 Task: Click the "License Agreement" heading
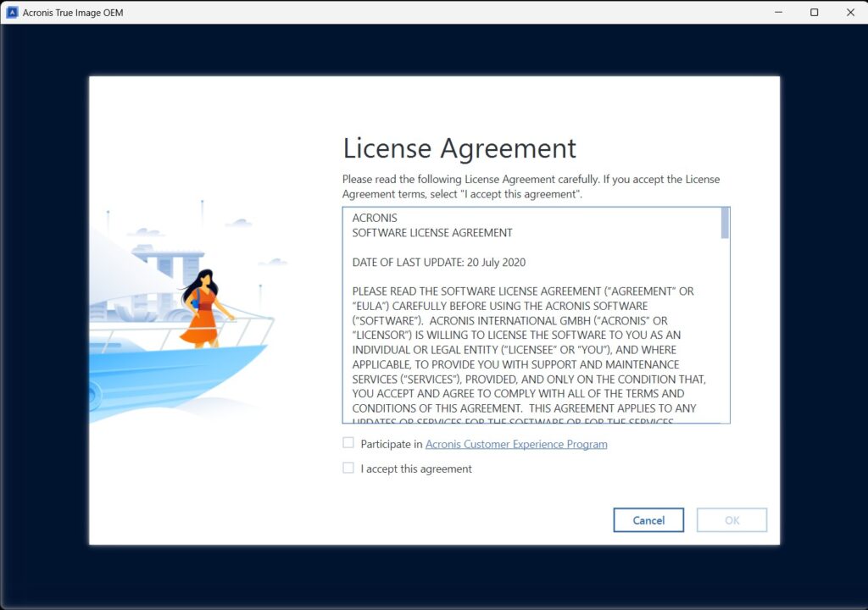[459, 148]
